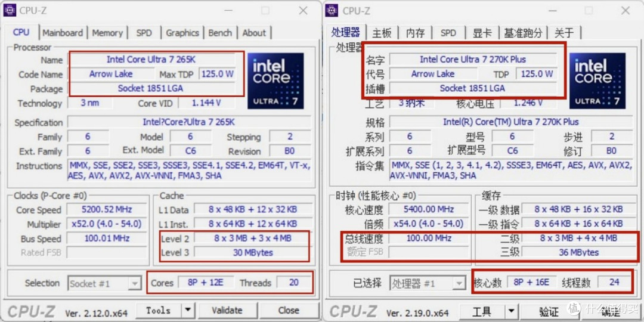Click the Intel Core Ultra 7 logo in right window

(597, 80)
